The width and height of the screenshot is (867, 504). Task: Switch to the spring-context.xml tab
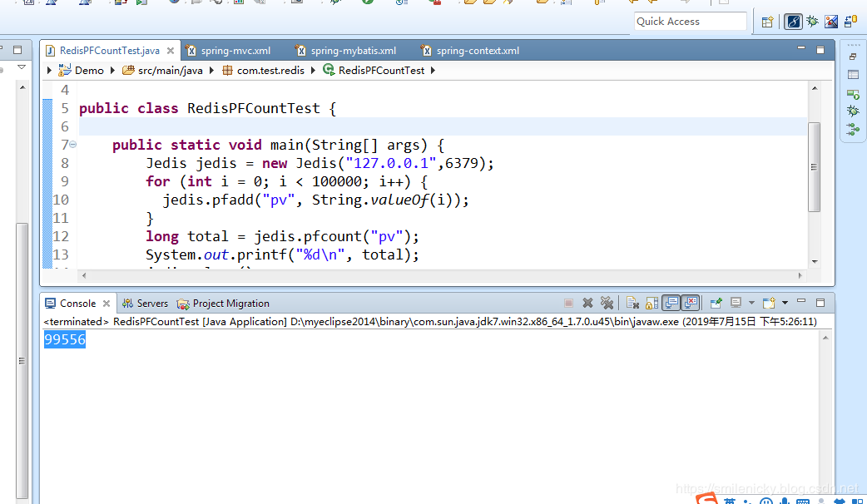pos(478,50)
